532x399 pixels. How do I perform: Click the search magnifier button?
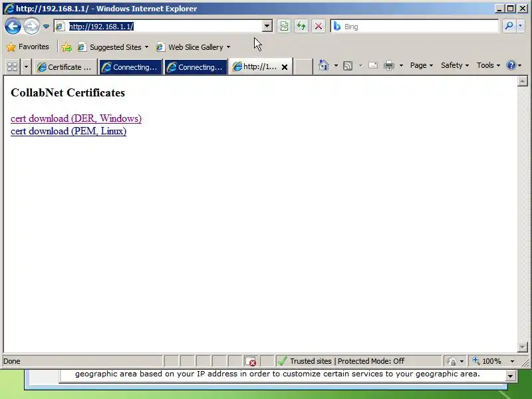click(509, 26)
